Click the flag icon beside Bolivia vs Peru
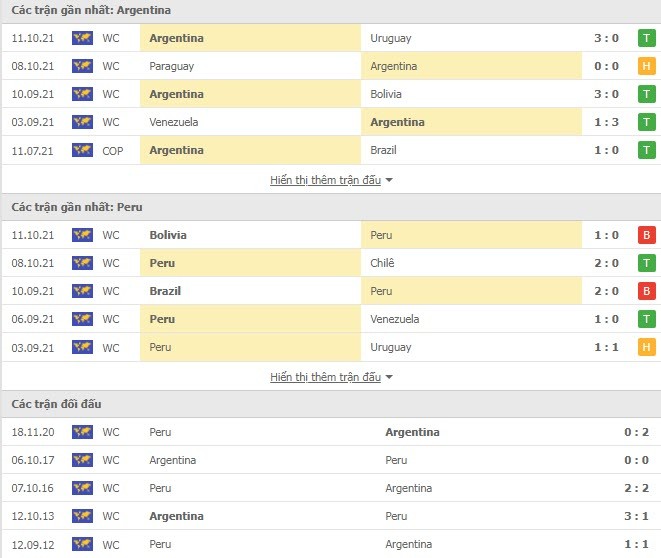The image size is (661, 558). pyautogui.click(x=82, y=235)
